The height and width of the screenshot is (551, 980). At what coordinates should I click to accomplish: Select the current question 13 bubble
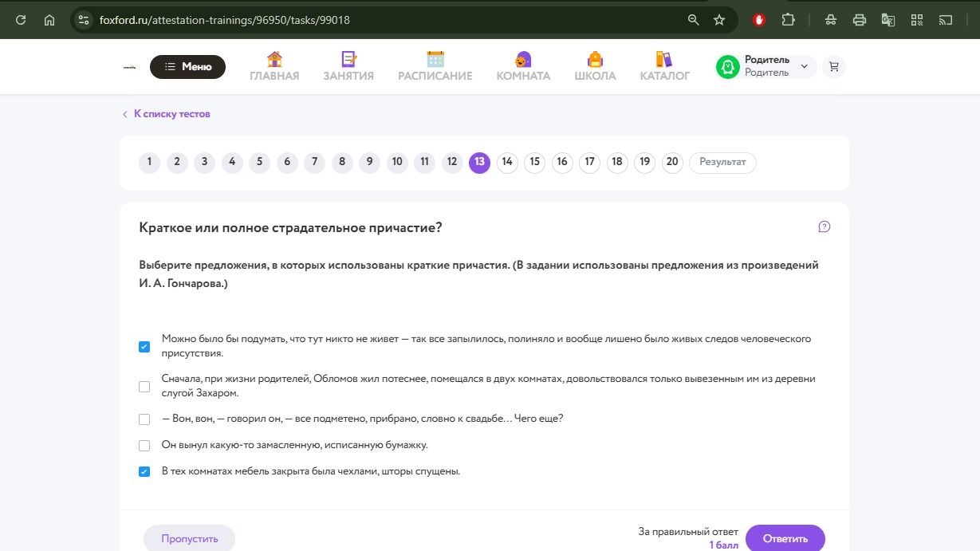479,163
